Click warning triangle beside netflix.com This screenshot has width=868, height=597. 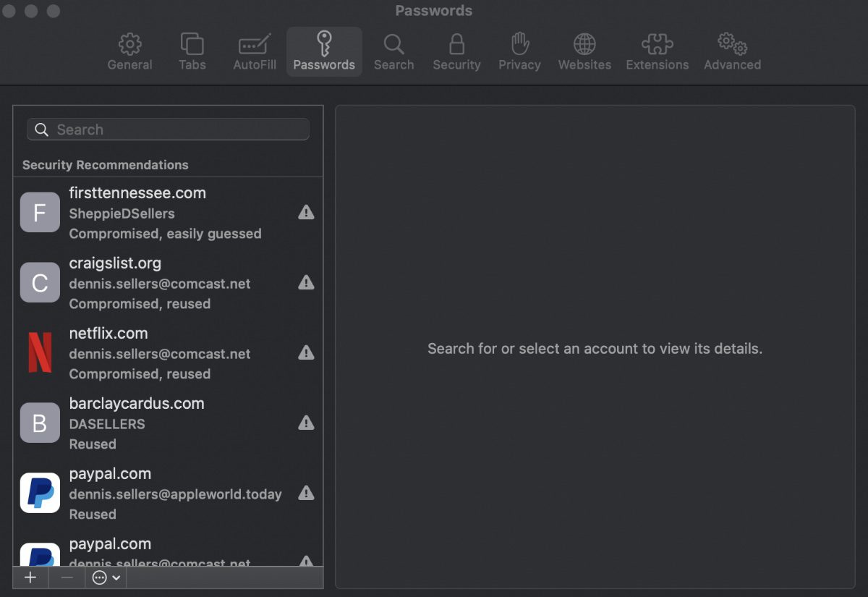[306, 353]
